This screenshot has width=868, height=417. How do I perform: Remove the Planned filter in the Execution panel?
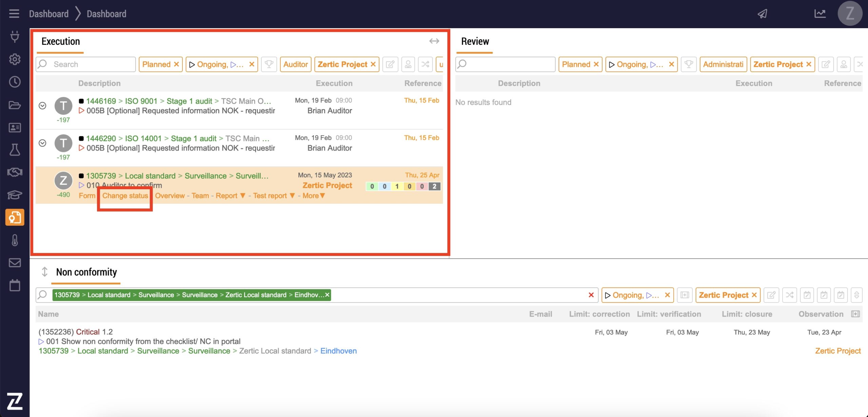coord(176,64)
